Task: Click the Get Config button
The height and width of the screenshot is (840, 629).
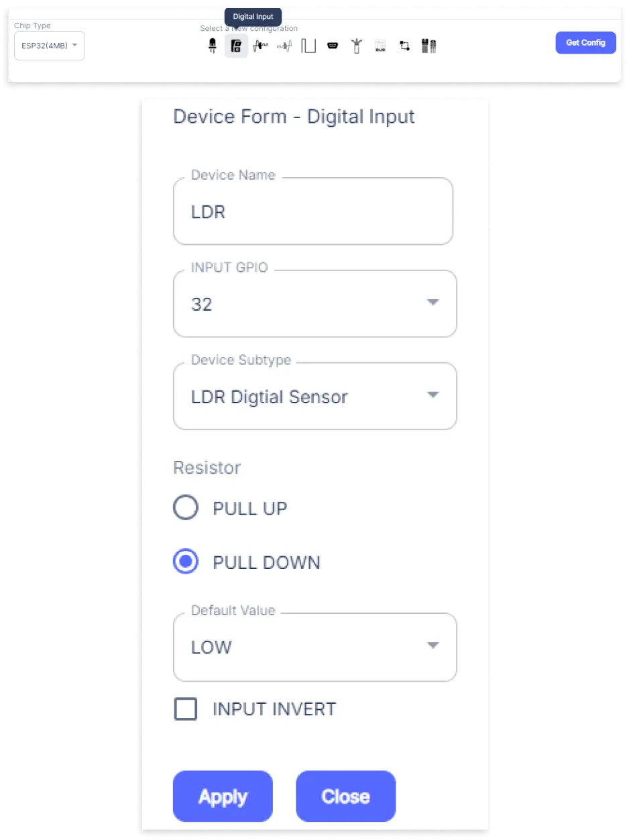Action: point(586,42)
